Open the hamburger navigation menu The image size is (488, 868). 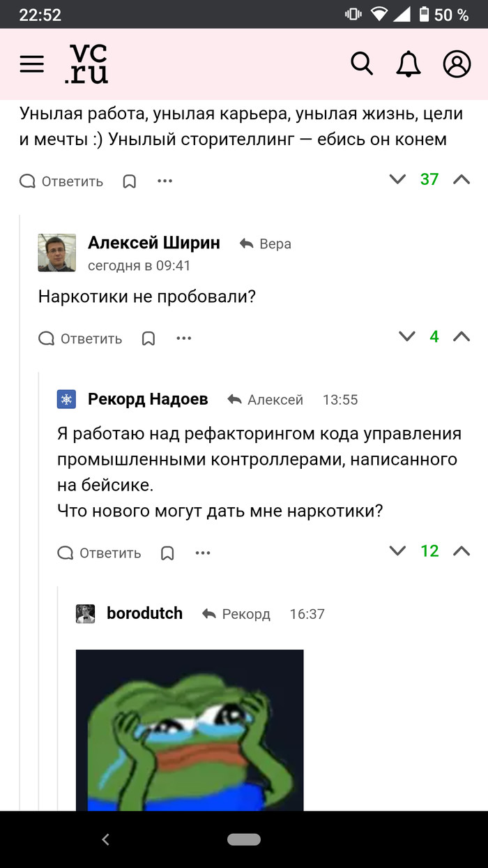pos(31,63)
